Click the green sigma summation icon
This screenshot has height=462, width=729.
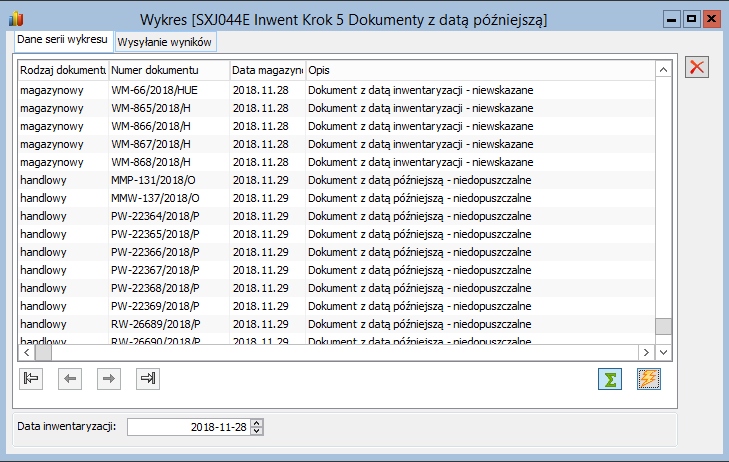coord(610,379)
